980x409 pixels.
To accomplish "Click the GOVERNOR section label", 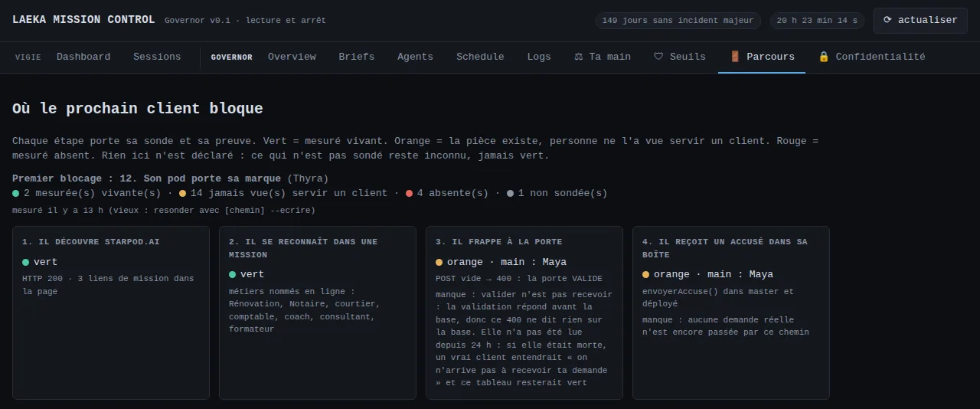I will click(x=231, y=57).
